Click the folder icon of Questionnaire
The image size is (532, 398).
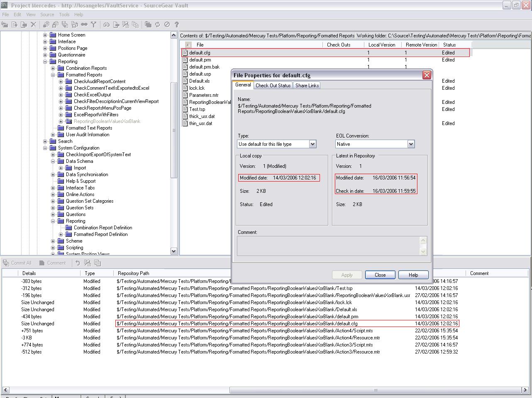pos(53,55)
